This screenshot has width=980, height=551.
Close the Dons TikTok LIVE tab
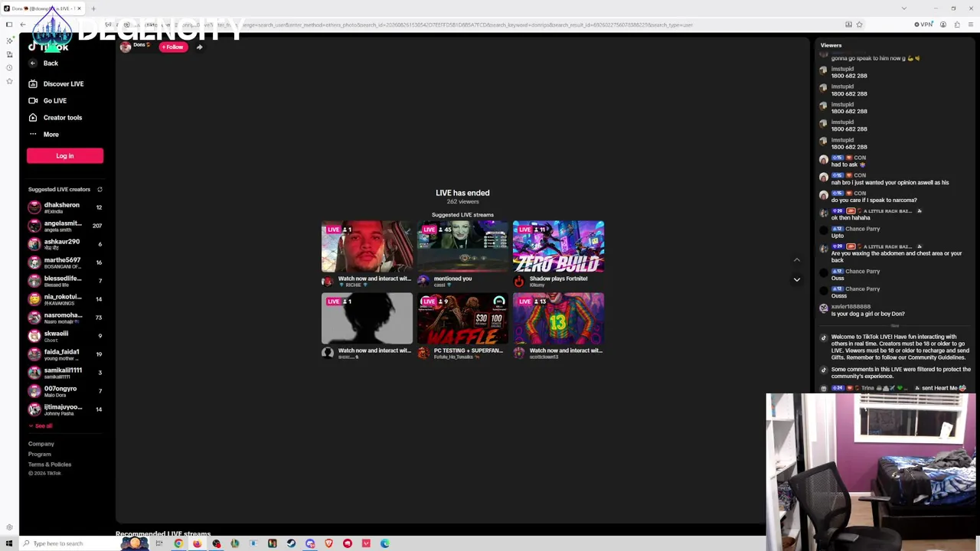tap(79, 8)
